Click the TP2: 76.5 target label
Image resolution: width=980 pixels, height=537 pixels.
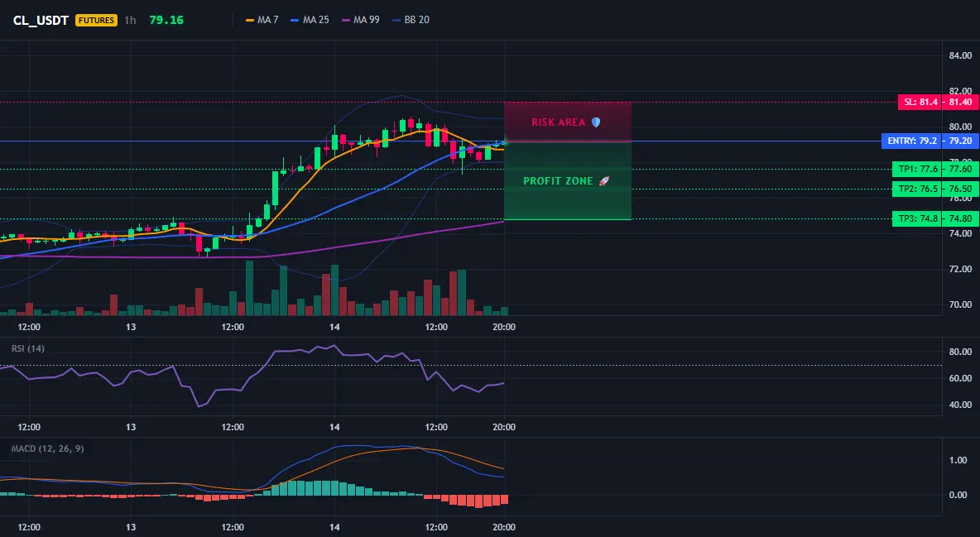917,189
